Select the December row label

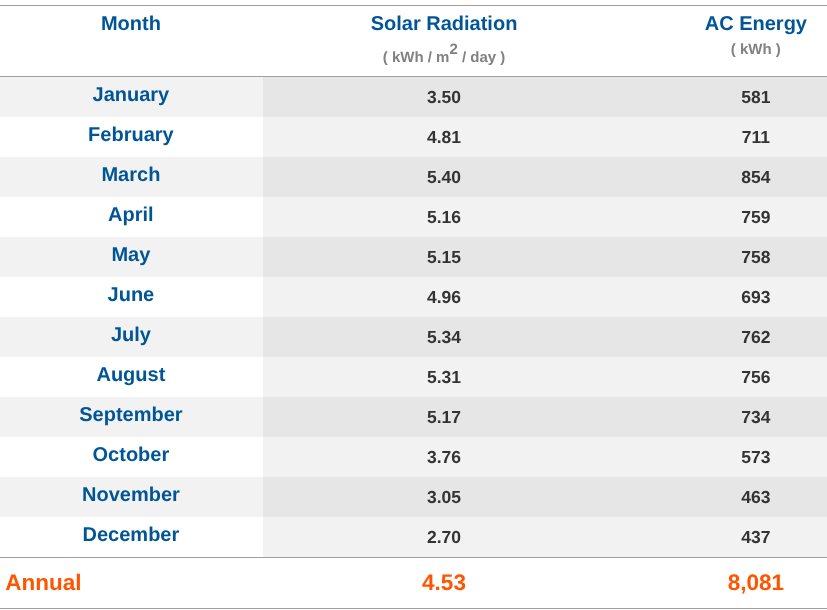(x=131, y=535)
